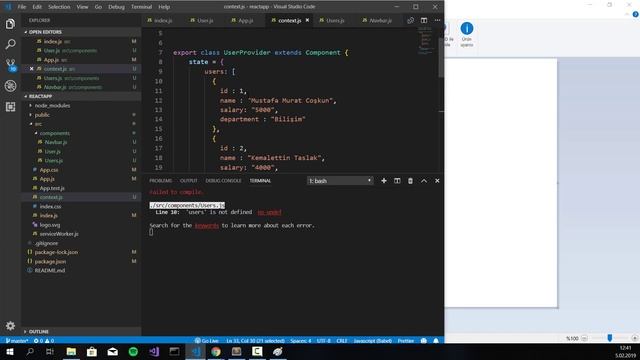Open the Edit menu
This screenshot has height=360, width=640.
37,7
